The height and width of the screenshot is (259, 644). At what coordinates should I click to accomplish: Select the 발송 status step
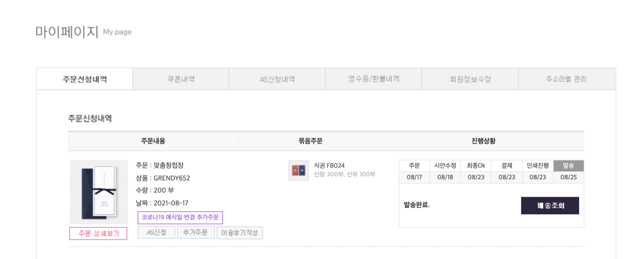[x=569, y=166]
